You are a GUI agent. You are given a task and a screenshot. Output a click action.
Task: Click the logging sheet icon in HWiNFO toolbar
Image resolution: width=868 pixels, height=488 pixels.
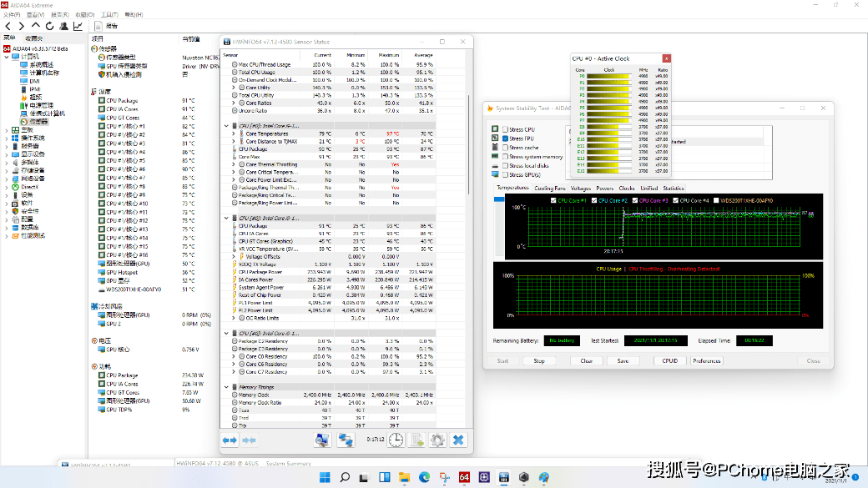416,440
